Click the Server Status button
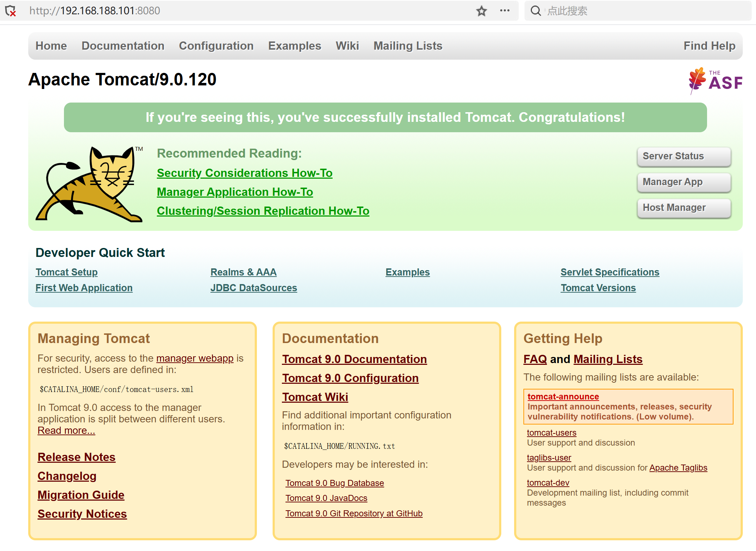The height and width of the screenshot is (551, 756). tap(684, 156)
